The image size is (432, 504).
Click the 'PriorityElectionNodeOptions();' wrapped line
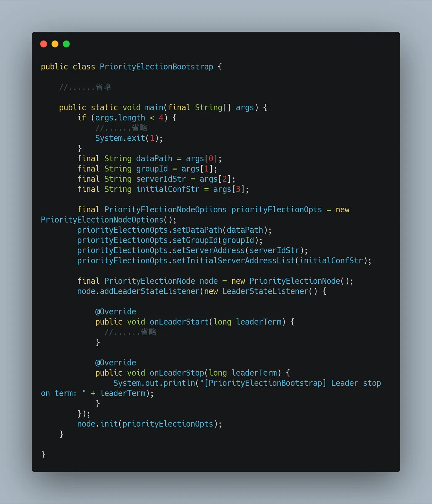pyautogui.click(x=109, y=220)
